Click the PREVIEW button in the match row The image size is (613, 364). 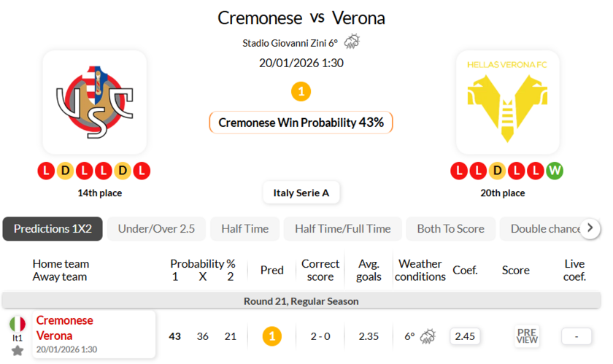coord(527,336)
